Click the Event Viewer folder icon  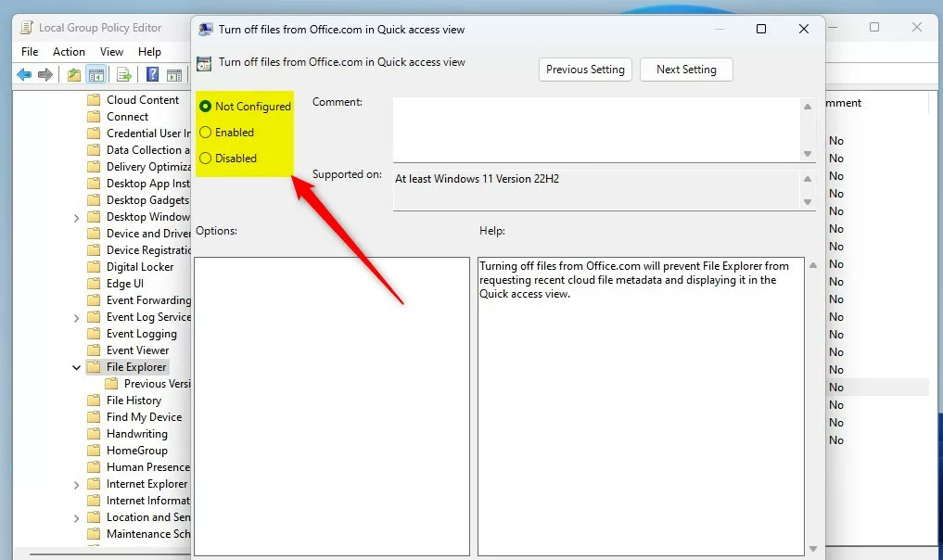click(x=94, y=350)
